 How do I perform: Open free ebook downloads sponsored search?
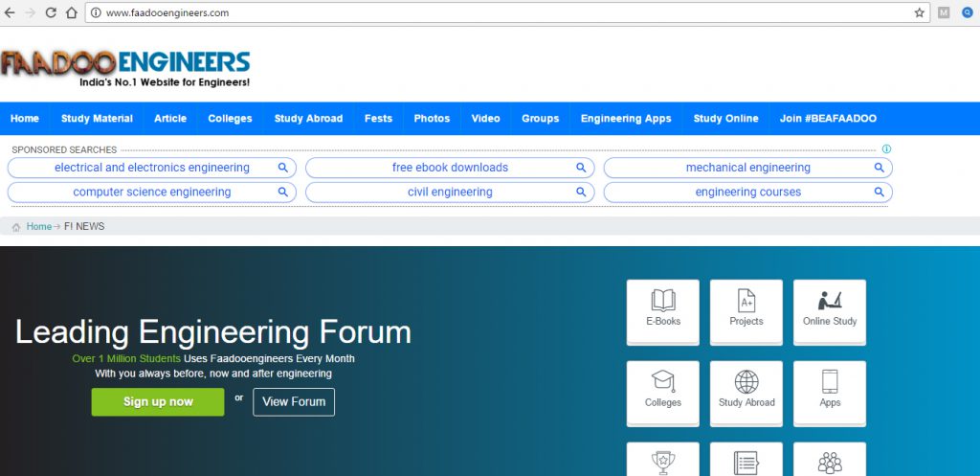click(x=450, y=168)
